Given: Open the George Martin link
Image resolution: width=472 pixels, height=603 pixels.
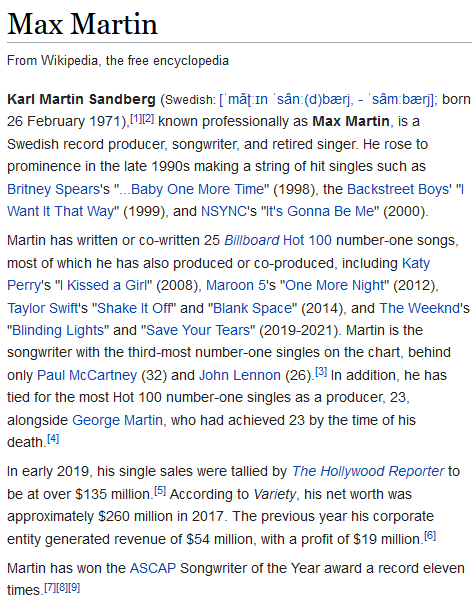Looking at the screenshot, I should coord(117,420).
